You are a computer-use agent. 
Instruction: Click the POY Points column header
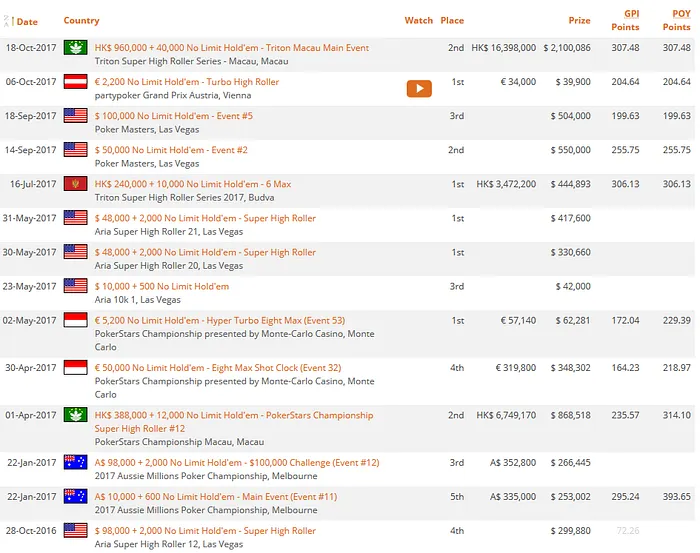pos(675,20)
